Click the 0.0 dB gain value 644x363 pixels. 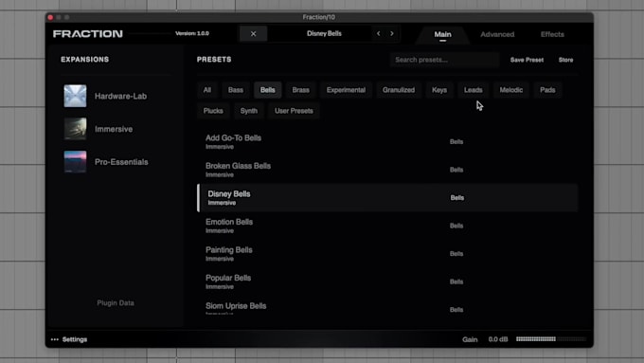[498, 339]
